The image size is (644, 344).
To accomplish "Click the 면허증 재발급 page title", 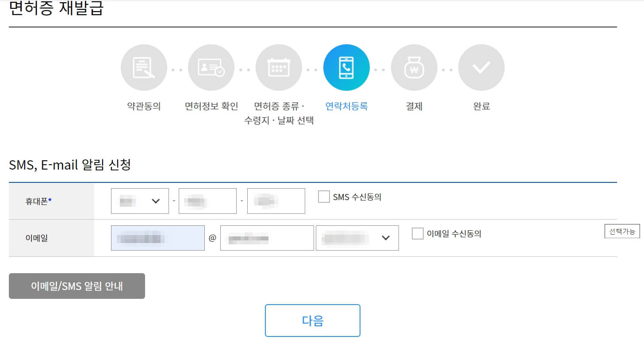I will click(x=56, y=8).
